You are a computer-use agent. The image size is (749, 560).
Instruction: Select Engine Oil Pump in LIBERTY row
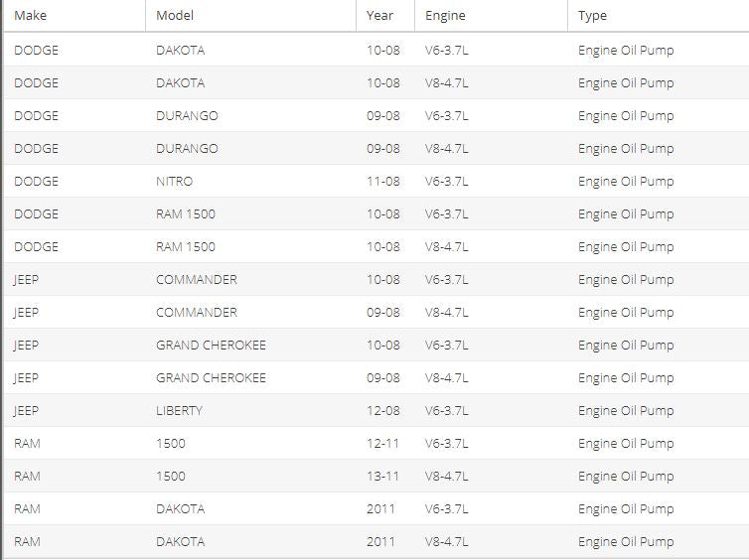click(626, 411)
